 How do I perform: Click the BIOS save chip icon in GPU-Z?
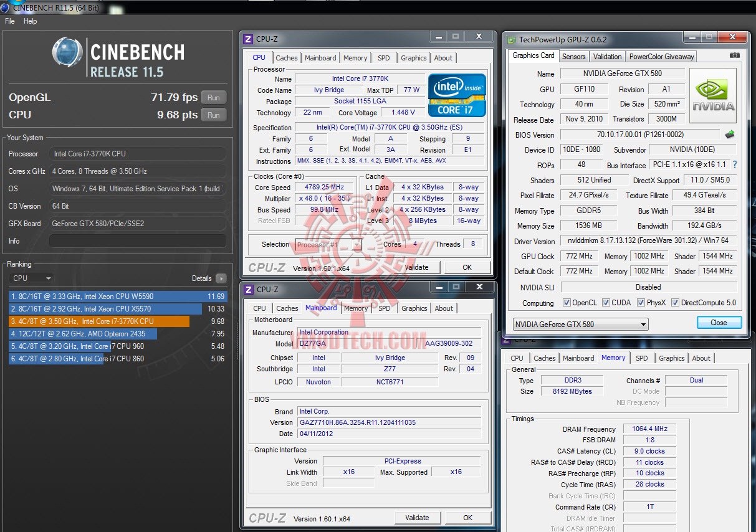tap(730, 134)
